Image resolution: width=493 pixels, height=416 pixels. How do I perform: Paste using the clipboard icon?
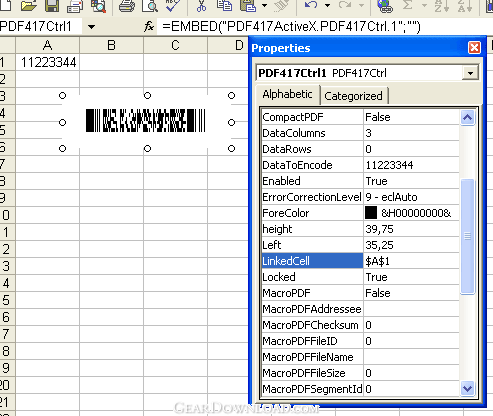248,5
